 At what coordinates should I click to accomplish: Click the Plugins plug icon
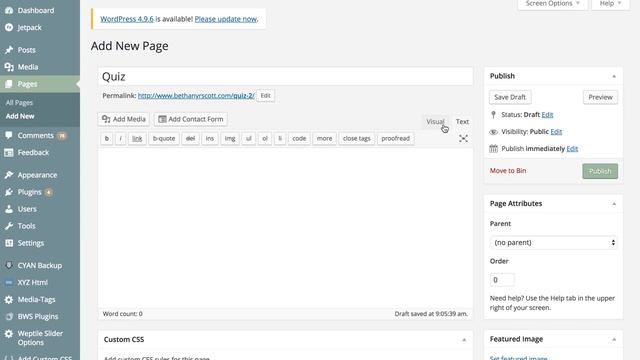pyautogui.click(x=9, y=192)
